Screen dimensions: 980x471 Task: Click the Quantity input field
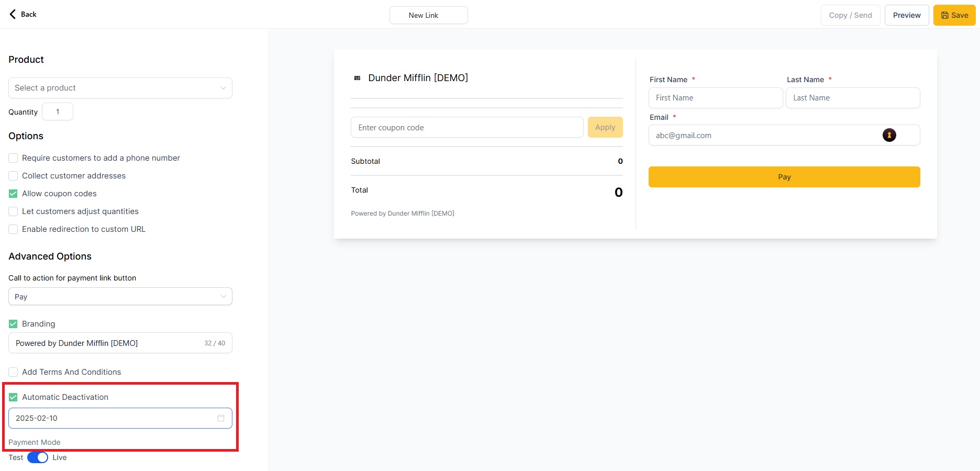pyautogui.click(x=58, y=111)
